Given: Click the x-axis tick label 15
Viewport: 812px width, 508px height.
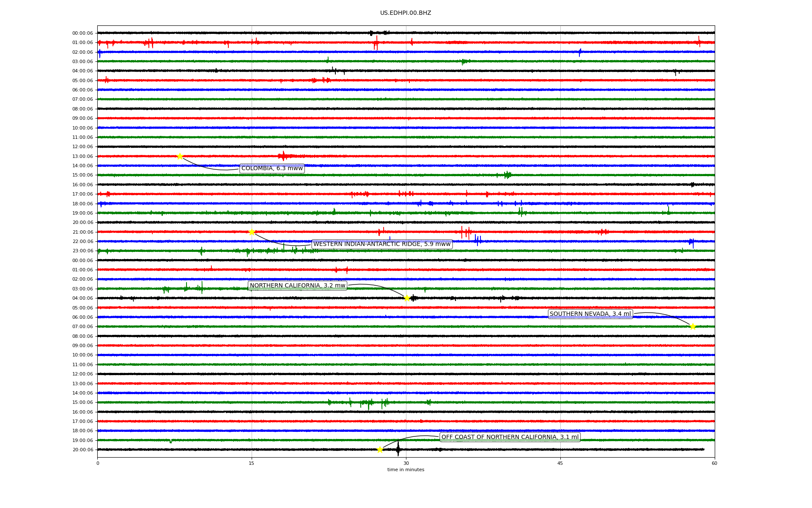Looking at the screenshot, I should [x=252, y=463].
